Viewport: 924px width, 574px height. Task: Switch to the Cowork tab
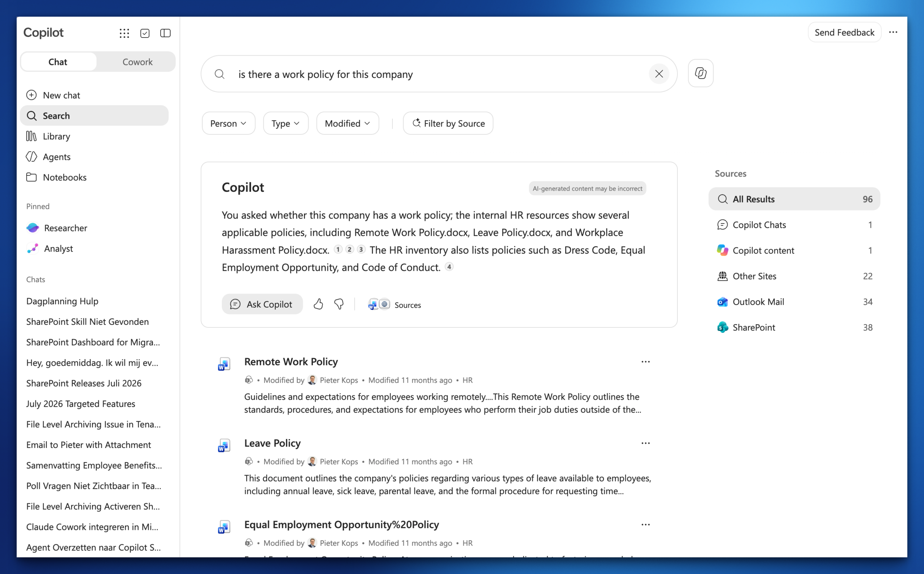point(138,62)
